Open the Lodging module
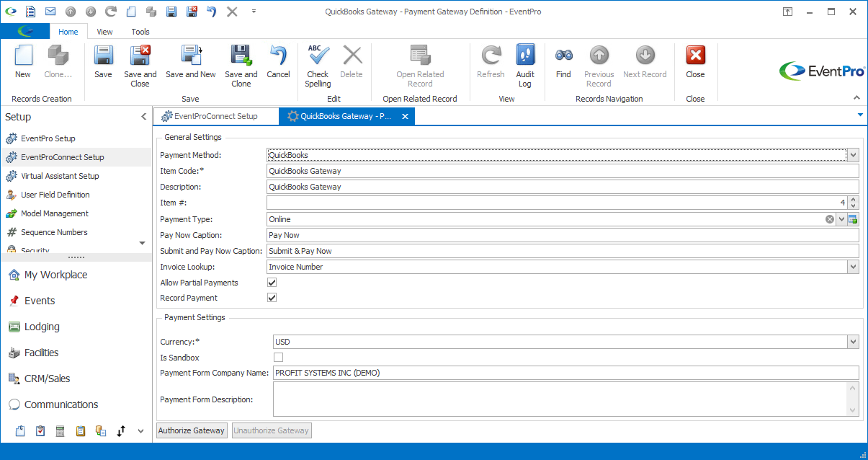 click(x=42, y=327)
